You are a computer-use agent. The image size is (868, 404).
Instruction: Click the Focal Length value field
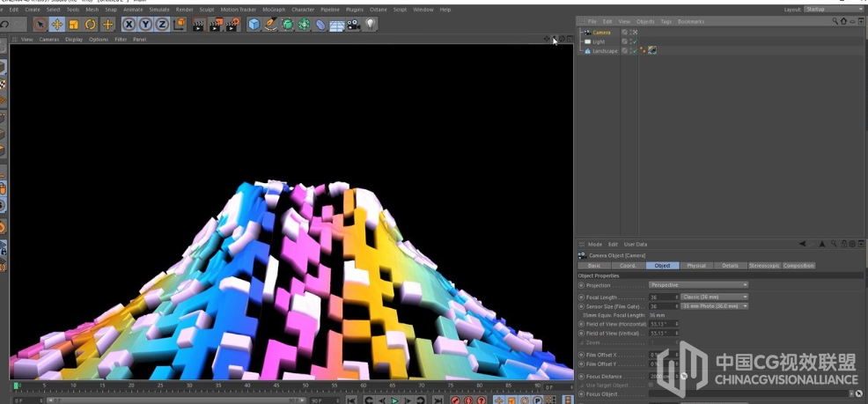664,297
